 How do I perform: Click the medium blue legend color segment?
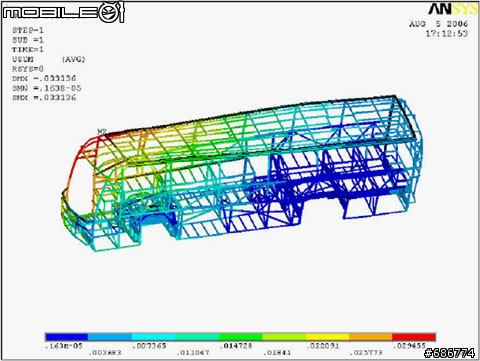[110, 337]
